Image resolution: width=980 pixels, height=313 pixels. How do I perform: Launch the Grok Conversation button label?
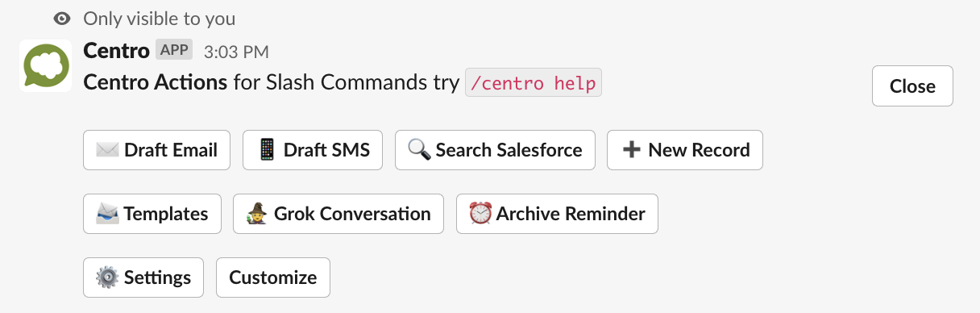(x=352, y=214)
